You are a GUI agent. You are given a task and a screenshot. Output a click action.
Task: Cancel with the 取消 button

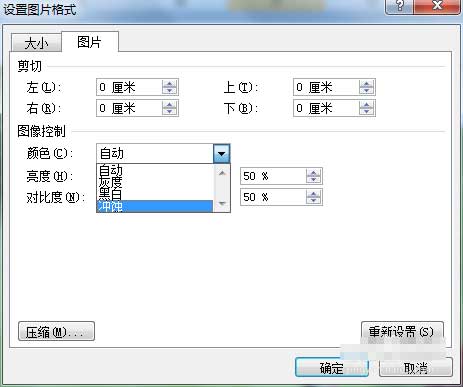(x=416, y=368)
